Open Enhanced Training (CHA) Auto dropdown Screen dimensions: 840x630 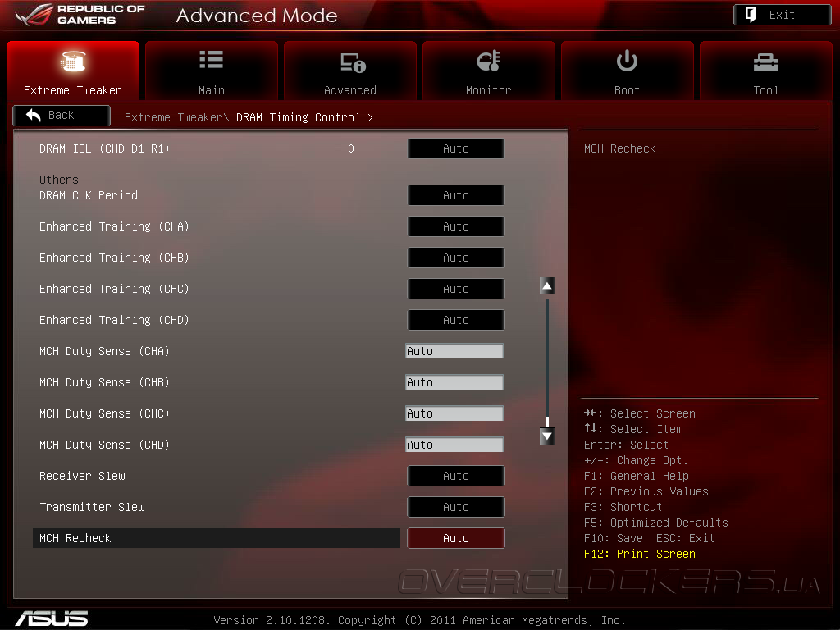coord(456,226)
